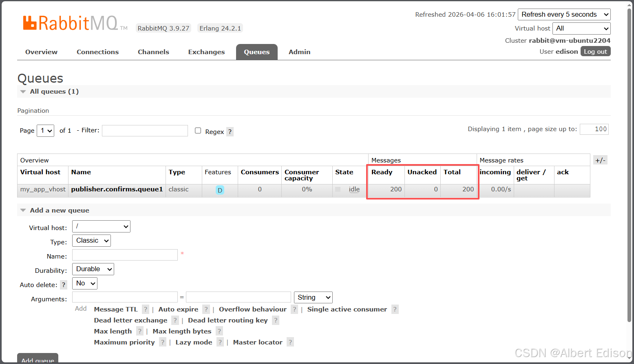
Task: Open the Refresh every 5 seconds dropdown
Action: point(564,15)
